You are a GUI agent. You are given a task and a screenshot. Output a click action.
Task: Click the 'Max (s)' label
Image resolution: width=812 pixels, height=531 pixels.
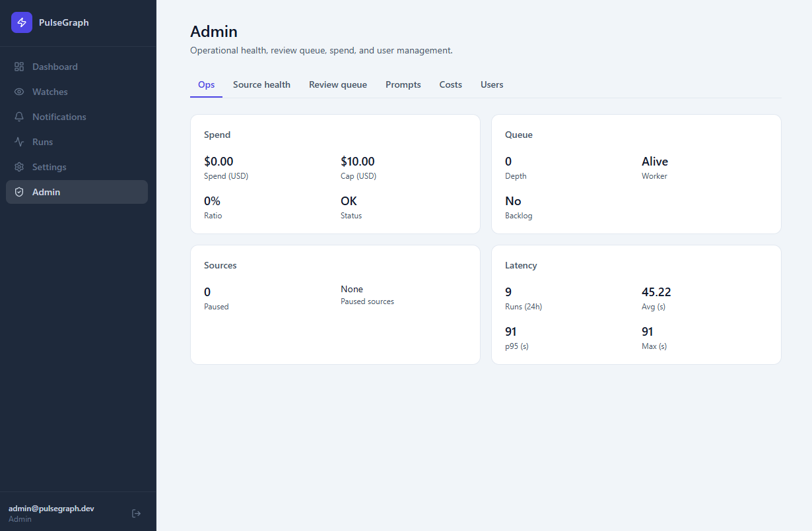pyautogui.click(x=654, y=346)
